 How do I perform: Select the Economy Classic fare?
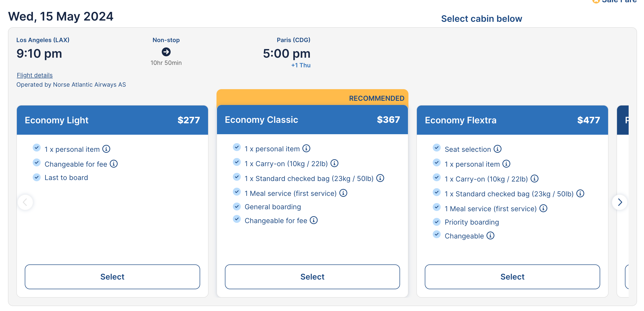[312, 277]
